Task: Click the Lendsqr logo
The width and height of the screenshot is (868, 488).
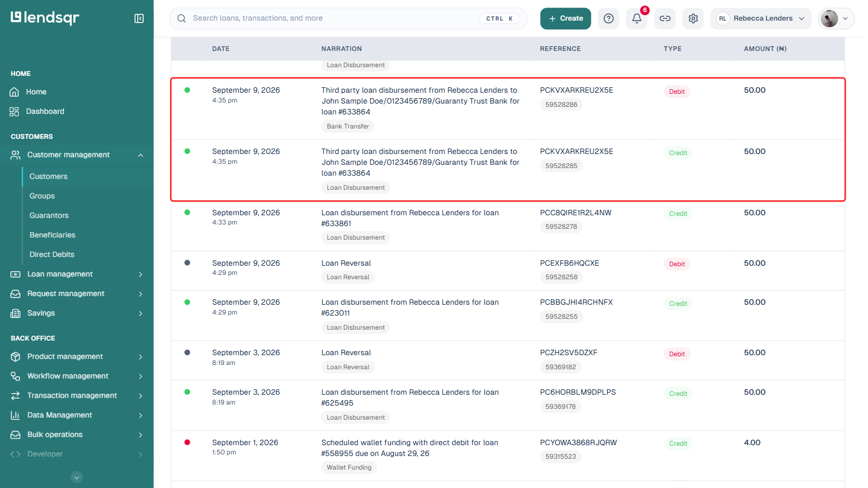Action: (x=45, y=18)
